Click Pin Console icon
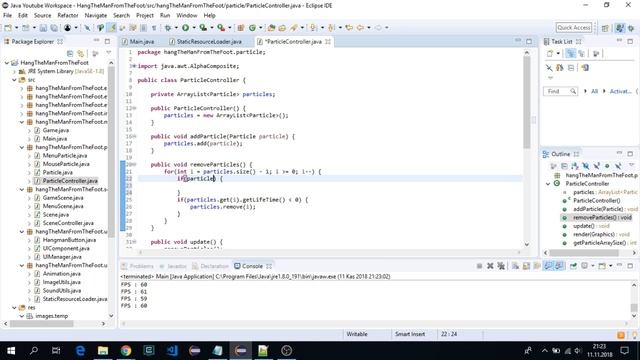 point(573,266)
